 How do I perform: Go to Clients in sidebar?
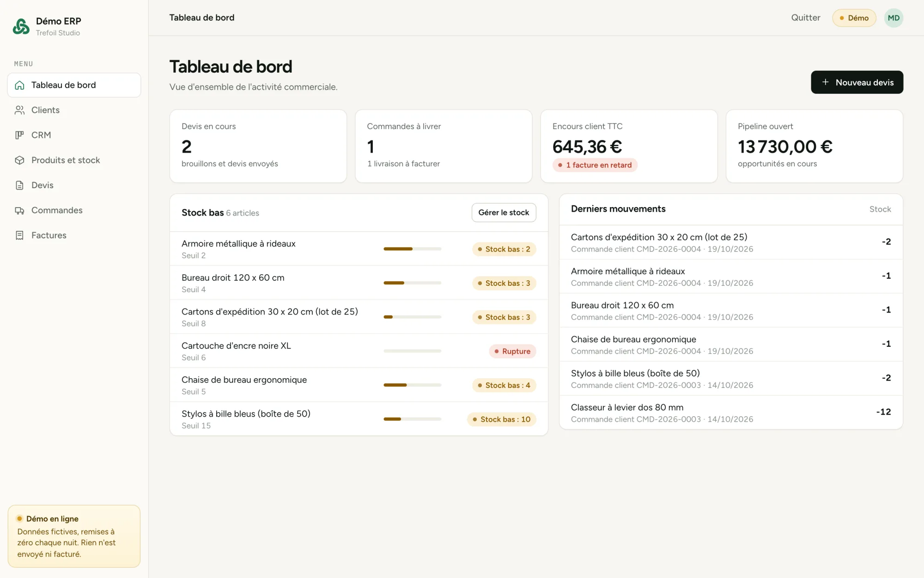click(74, 110)
